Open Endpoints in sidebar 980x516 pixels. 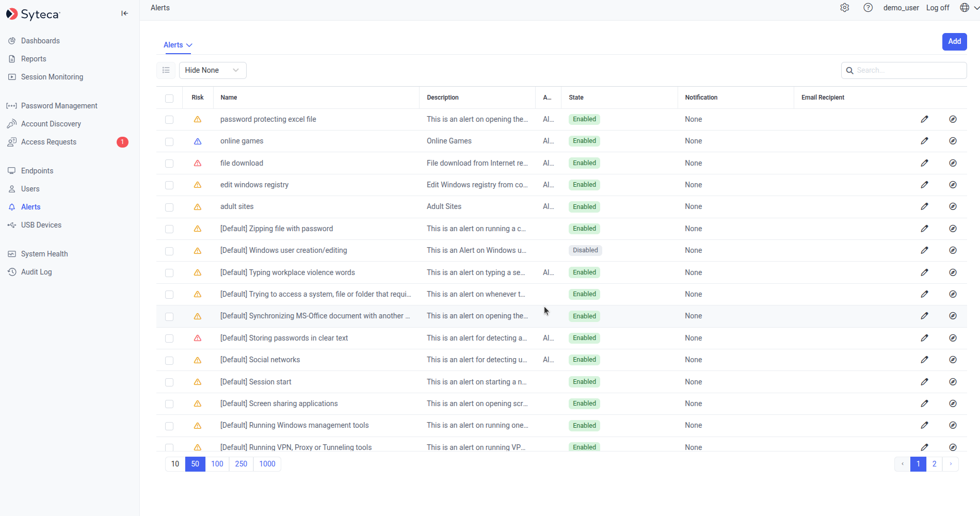point(37,171)
